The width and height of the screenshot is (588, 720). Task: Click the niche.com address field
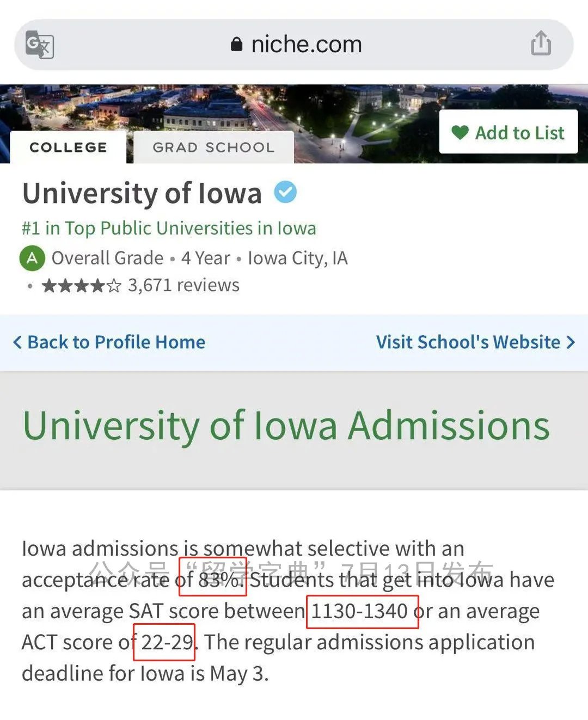point(294,45)
